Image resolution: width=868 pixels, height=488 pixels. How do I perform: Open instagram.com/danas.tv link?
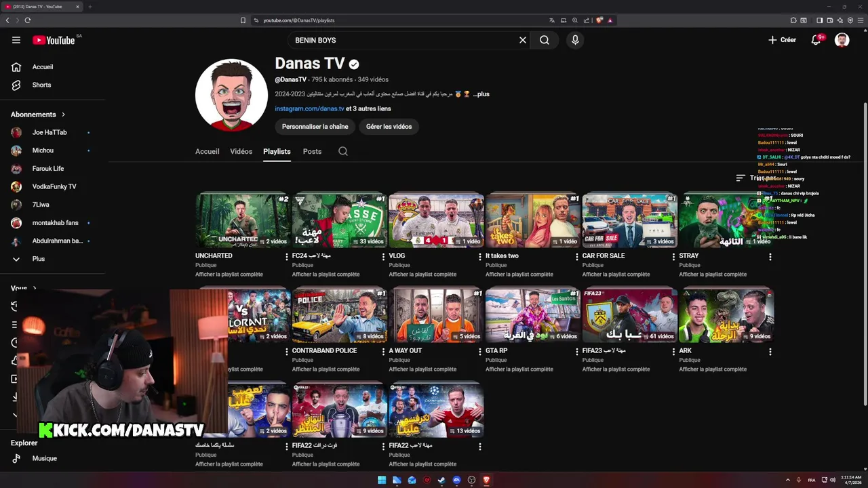tap(309, 108)
